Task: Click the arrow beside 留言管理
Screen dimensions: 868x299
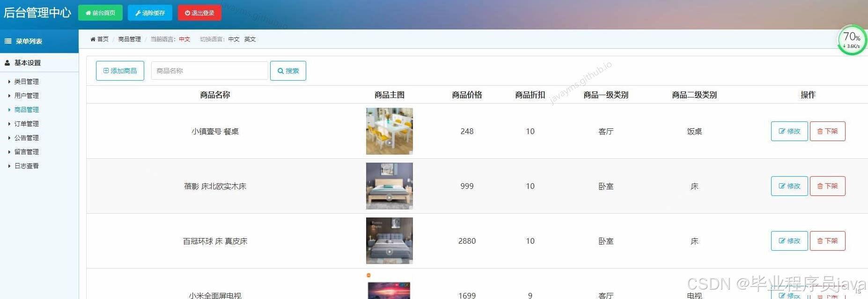Action: [9, 152]
